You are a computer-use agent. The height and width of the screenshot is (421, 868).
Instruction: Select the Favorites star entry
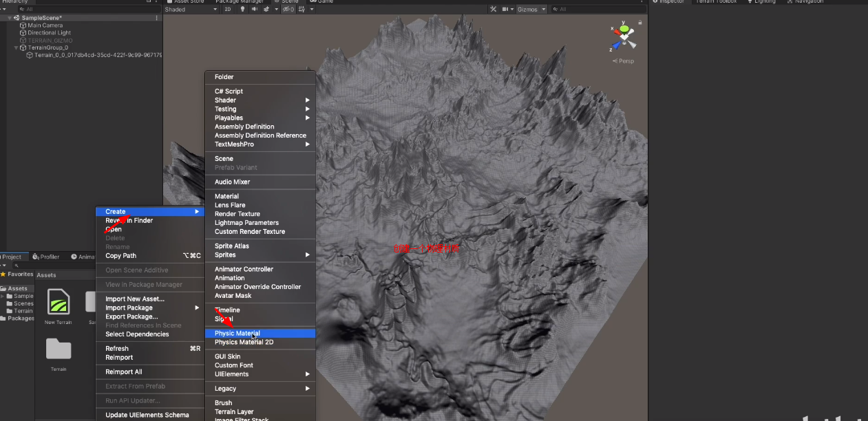click(17, 274)
